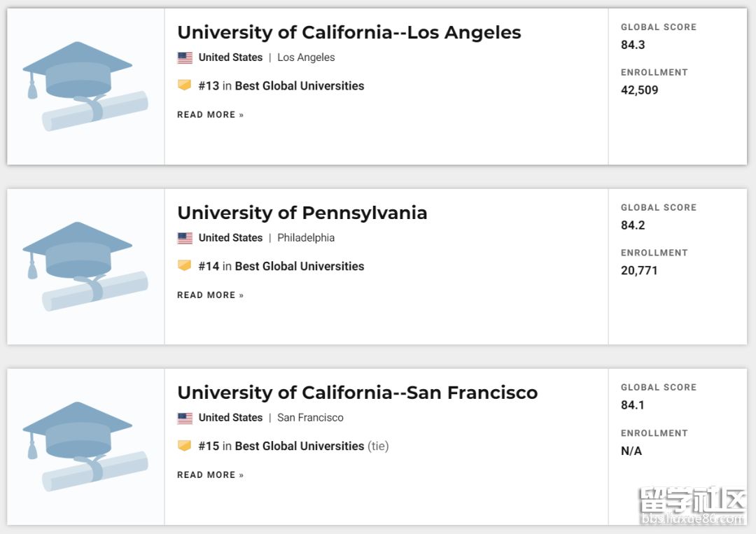Click the yellow ranking badge next to #14
The image size is (756, 534).
[x=184, y=266]
